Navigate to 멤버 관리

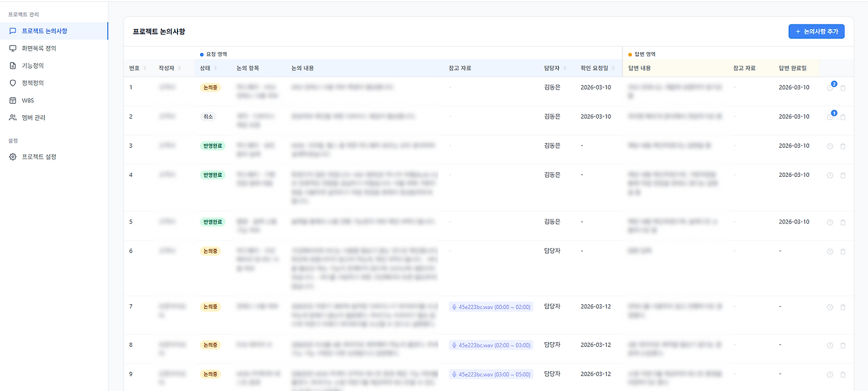tap(54, 117)
